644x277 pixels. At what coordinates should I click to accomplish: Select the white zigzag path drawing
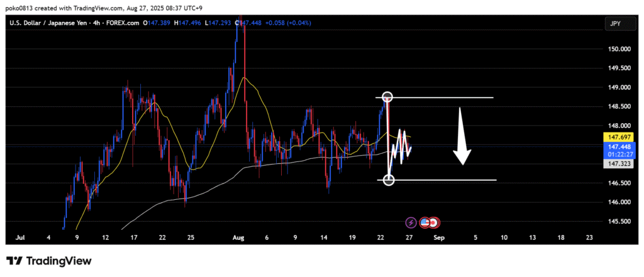pyautogui.click(x=401, y=148)
